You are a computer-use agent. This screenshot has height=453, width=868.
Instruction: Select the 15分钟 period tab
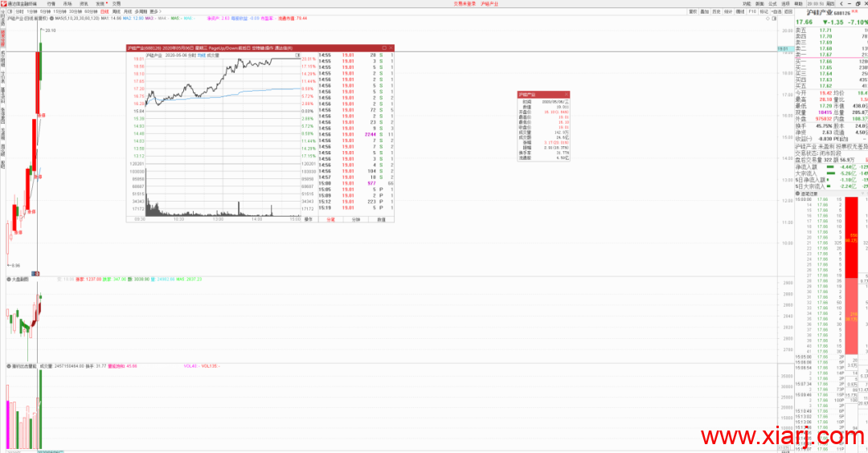59,11
